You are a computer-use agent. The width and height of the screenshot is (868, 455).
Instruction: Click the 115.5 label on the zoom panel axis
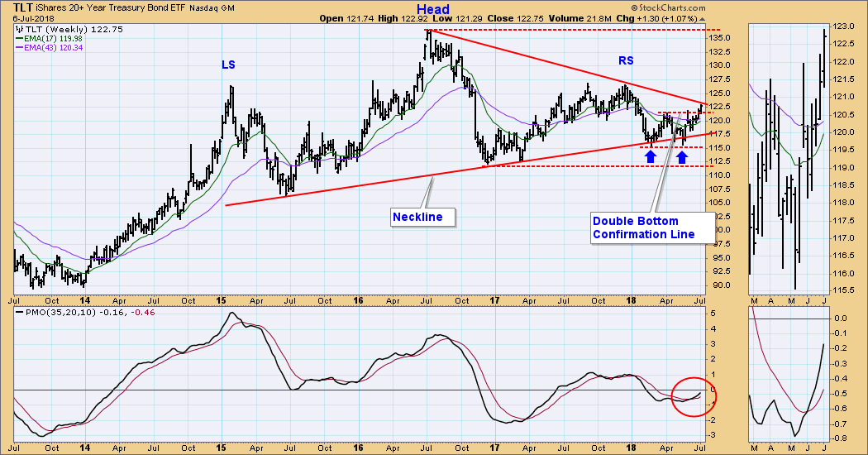coord(844,291)
